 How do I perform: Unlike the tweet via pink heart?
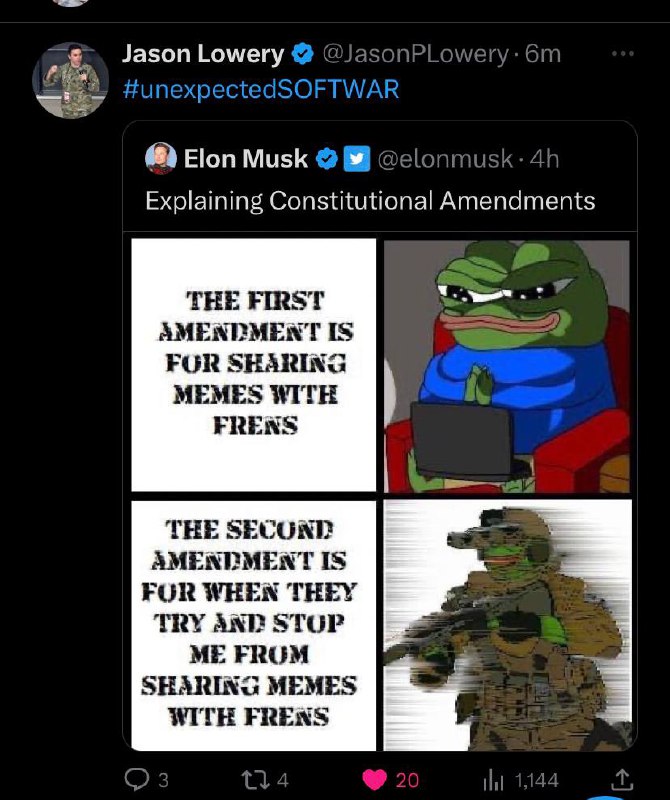coord(375,780)
